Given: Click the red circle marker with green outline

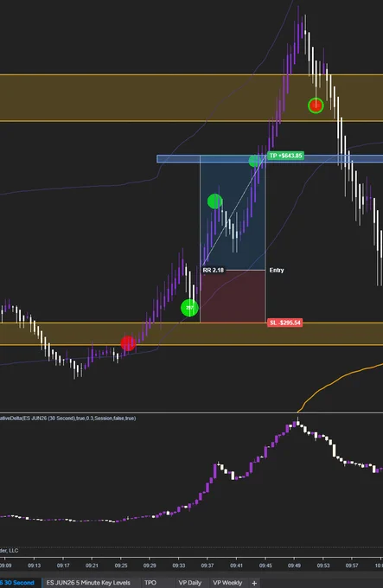Looking at the screenshot, I should click(316, 105).
